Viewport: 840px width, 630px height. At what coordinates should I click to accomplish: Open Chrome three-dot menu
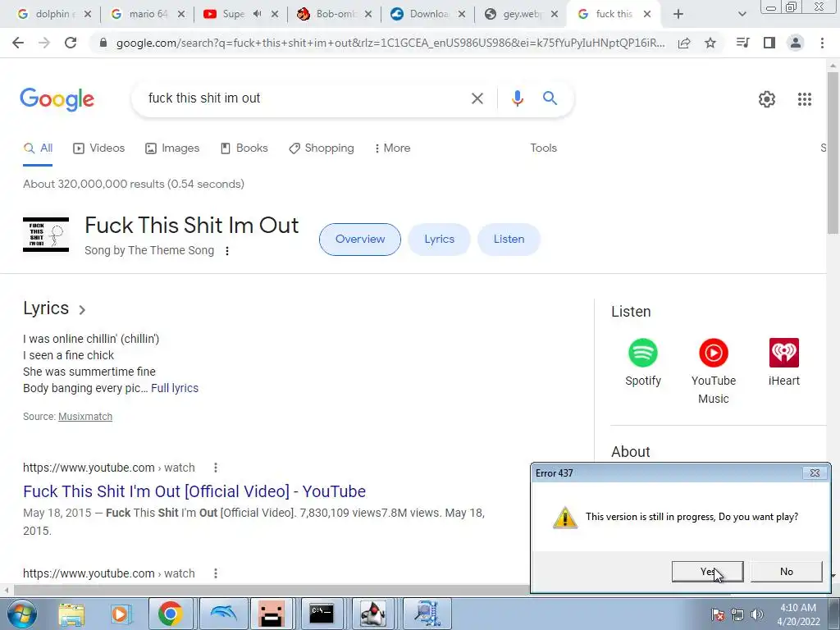click(822, 43)
